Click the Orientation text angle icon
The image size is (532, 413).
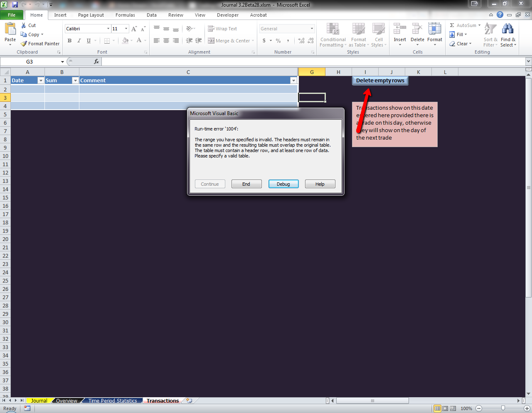[189, 29]
